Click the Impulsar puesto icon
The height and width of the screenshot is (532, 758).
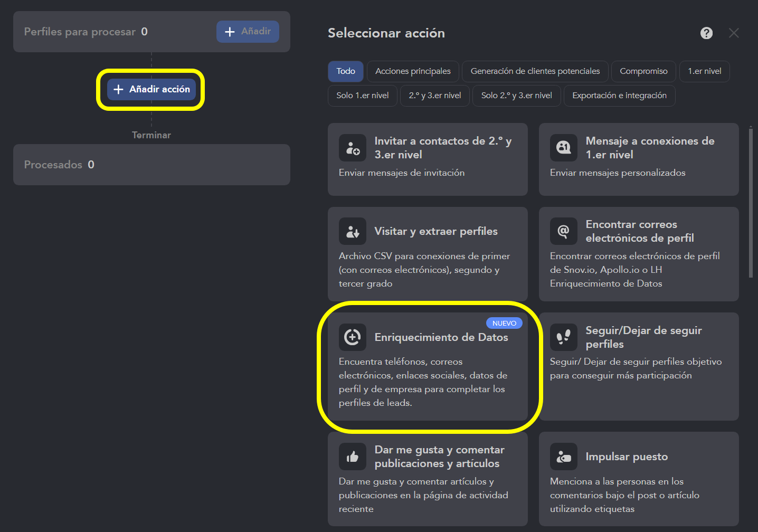pos(564,457)
